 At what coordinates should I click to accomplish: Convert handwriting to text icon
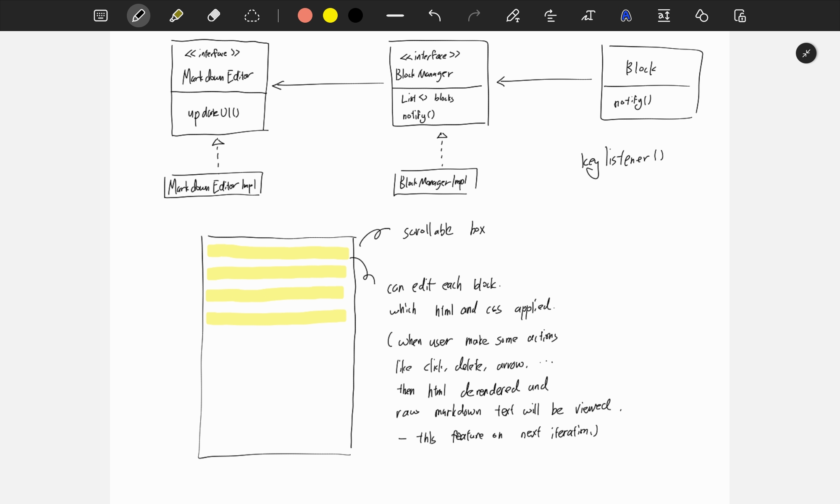[x=588, y=16]
